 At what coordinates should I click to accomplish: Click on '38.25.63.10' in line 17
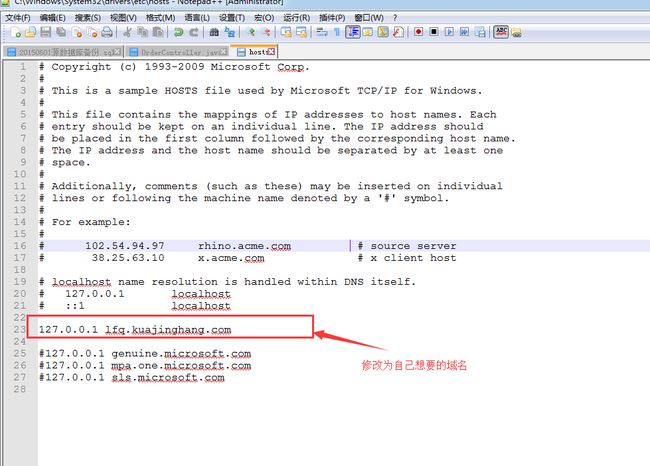pyautogui.click(x=128, y=258)
